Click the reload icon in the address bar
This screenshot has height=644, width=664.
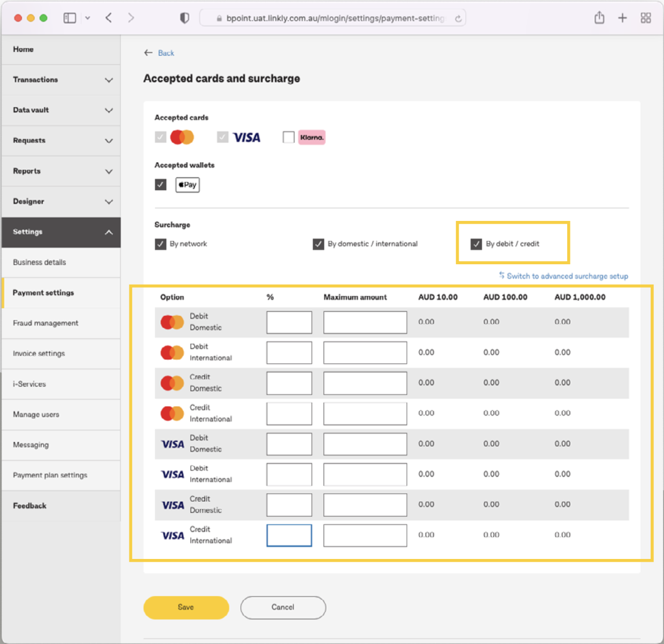coord(458,18)
